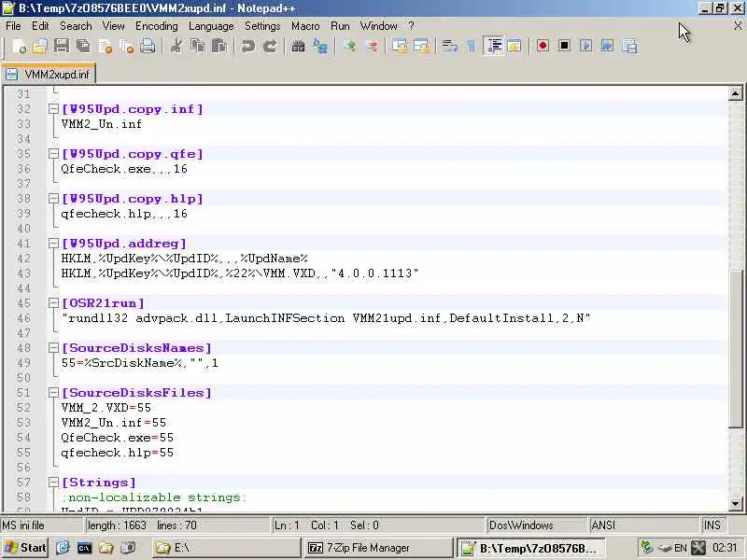
Task: Click the vertical scrollbar down arrow
Action: [735, 503]
